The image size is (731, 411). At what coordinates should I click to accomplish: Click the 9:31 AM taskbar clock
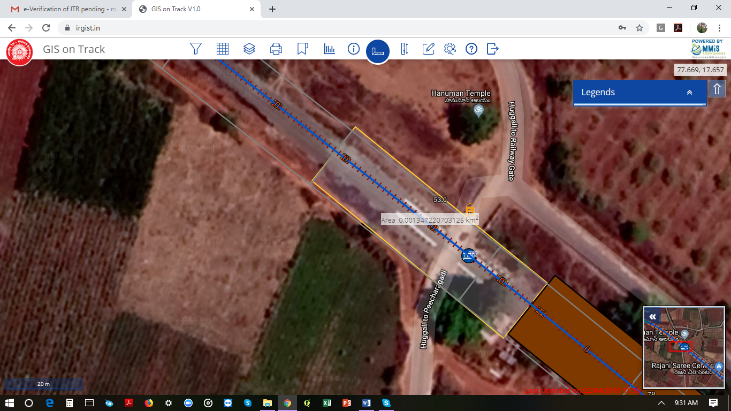coord(686,403)
